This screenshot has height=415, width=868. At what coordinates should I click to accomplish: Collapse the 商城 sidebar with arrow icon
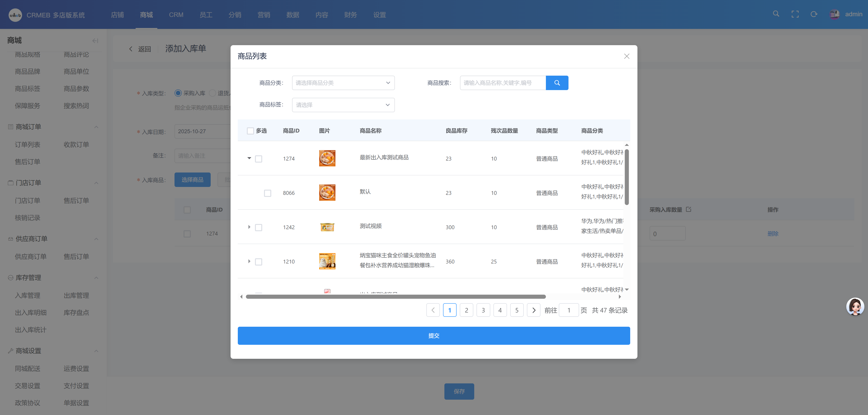95,41
